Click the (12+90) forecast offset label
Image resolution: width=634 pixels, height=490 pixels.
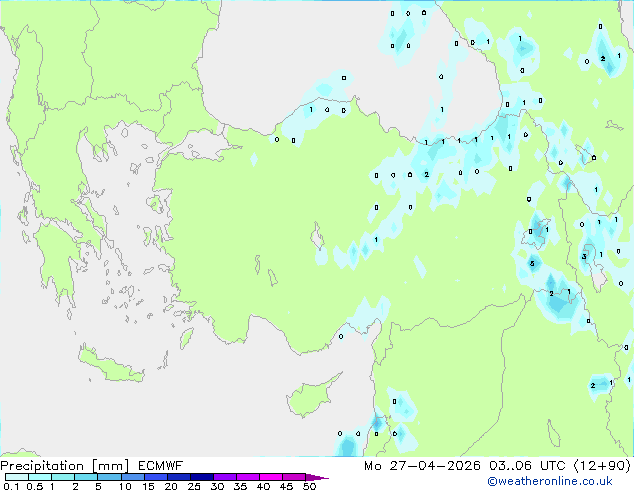tap(602, 466)
